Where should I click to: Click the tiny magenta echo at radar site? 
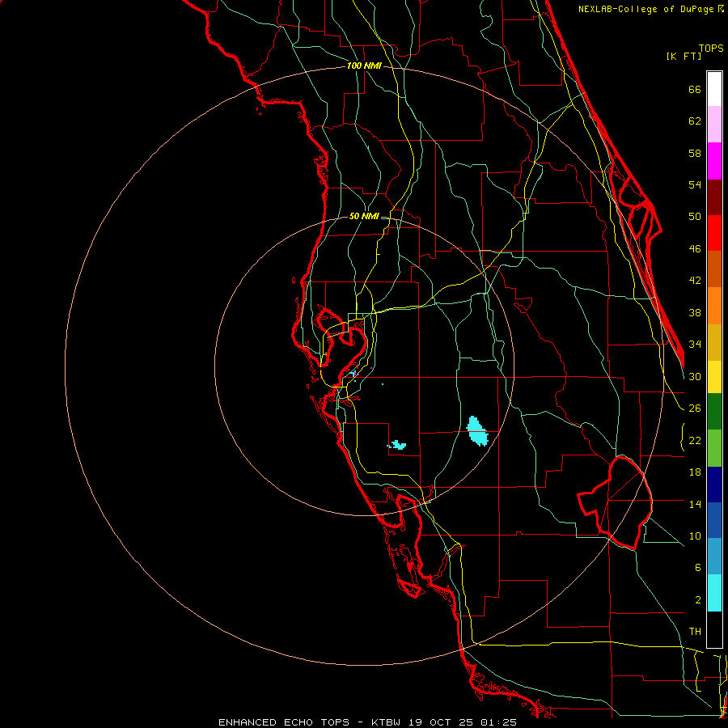355,373
